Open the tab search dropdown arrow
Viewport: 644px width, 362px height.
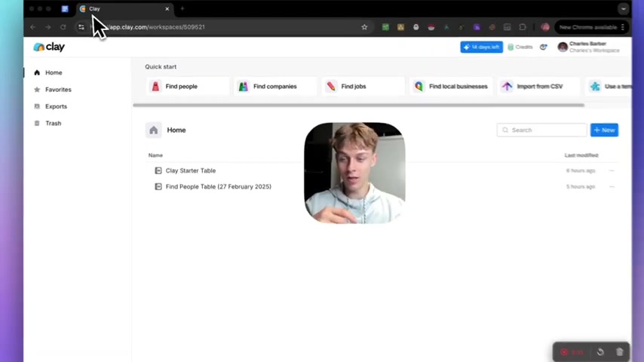coord(624,8)
